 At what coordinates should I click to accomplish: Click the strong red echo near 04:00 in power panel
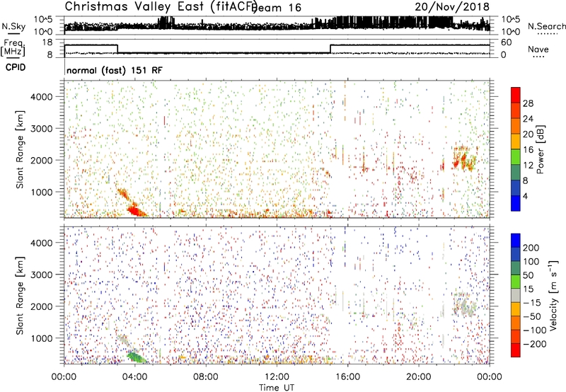point(135,209)
